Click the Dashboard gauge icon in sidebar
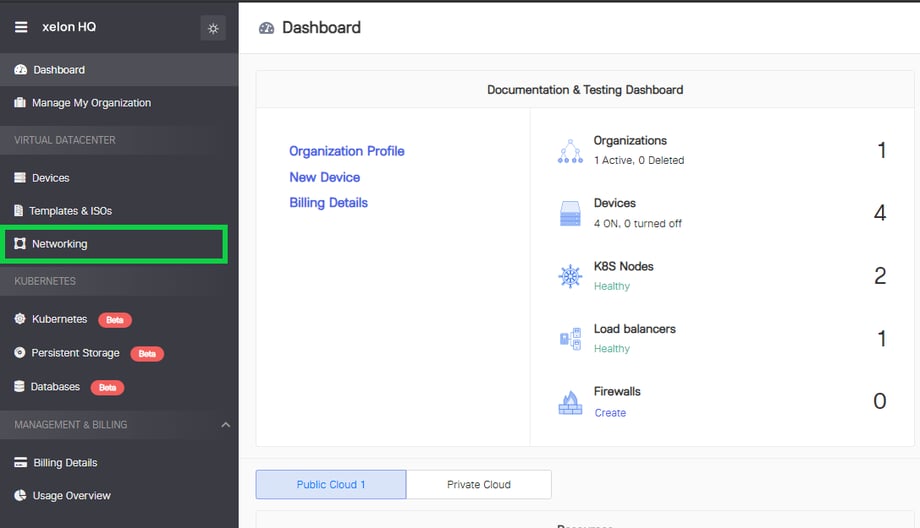Viewport: 920px width, 528px height. 21,70
